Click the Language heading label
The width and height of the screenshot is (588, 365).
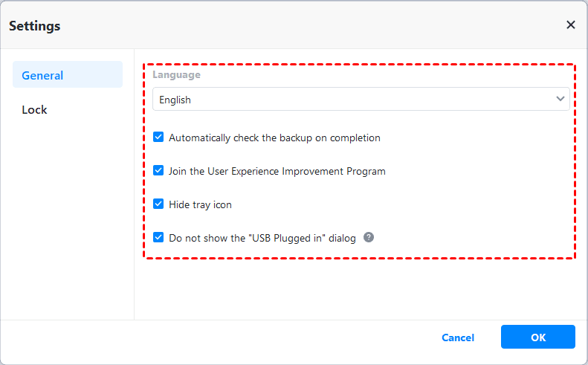(176, 75)
